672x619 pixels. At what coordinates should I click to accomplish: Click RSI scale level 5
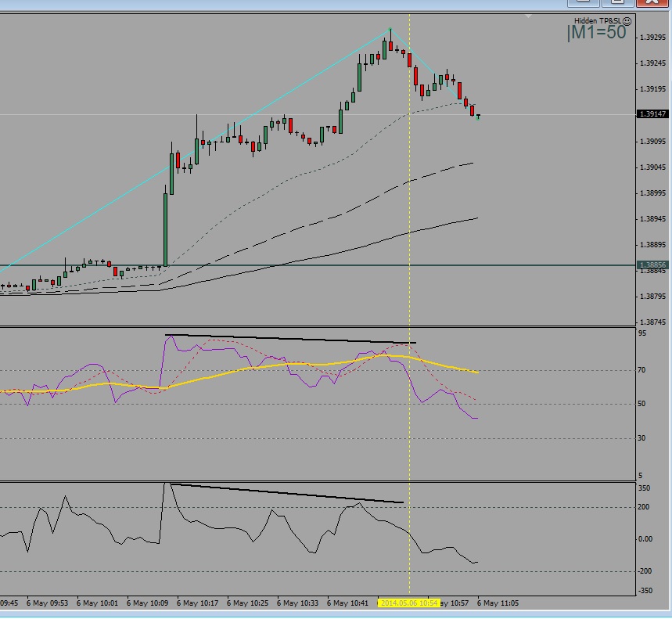tap(641, 475)
